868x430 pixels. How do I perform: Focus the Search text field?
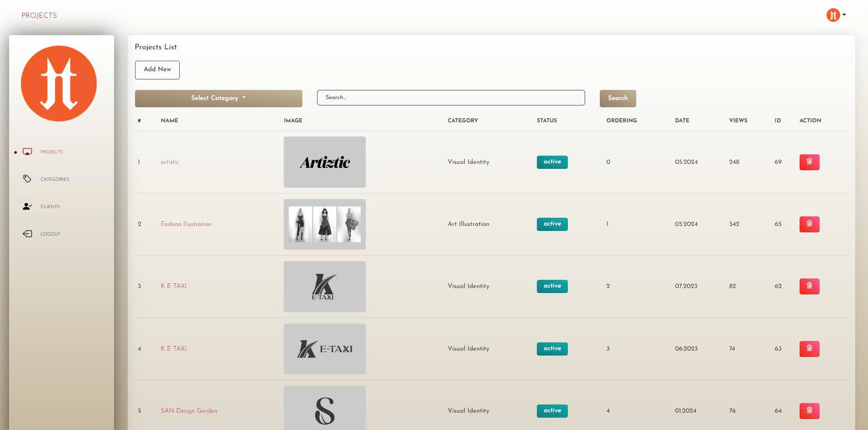451,98
